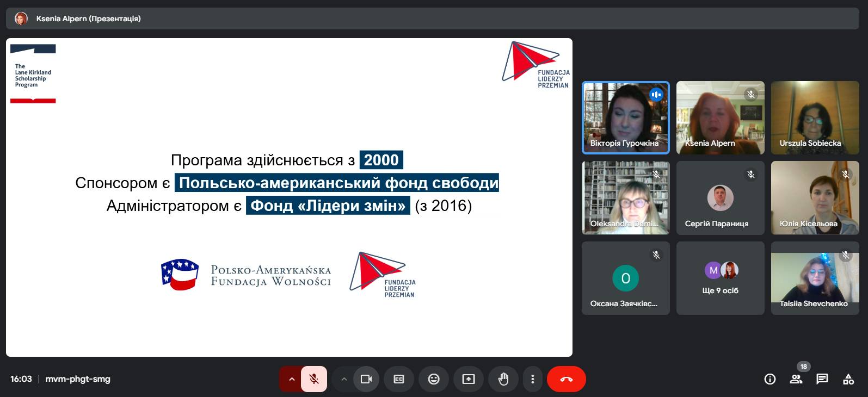Click muted mic icon on Сергій Параниця tile
The width and height of the screenshot is (868, 397).
(751, 175)
